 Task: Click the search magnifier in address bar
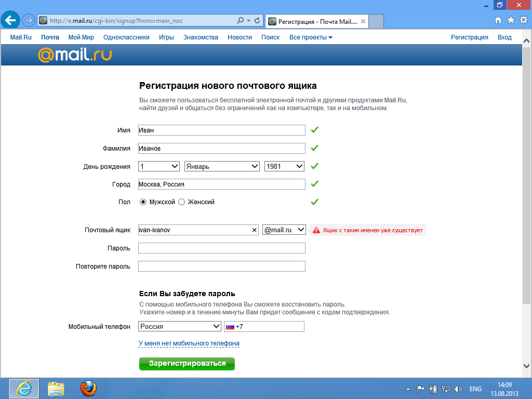point(240,20)
